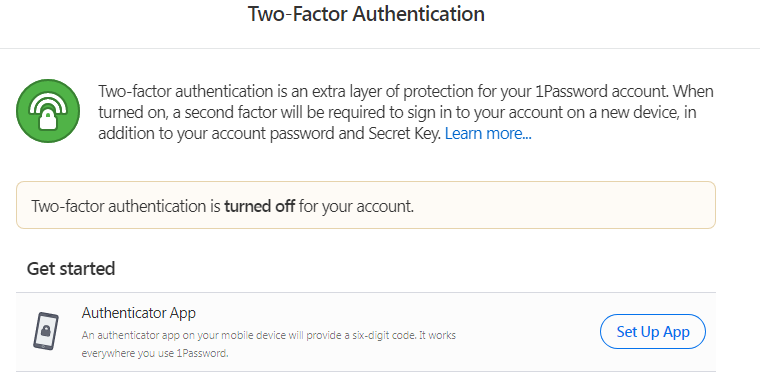
Task: Click the intro paragraph about extra protection
Action: coord(406,112)
